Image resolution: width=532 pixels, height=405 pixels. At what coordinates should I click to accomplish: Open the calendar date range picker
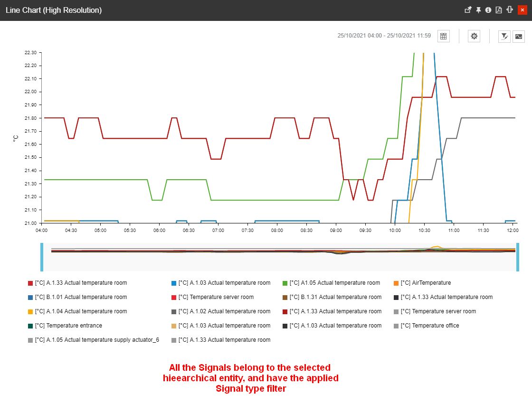444,36
